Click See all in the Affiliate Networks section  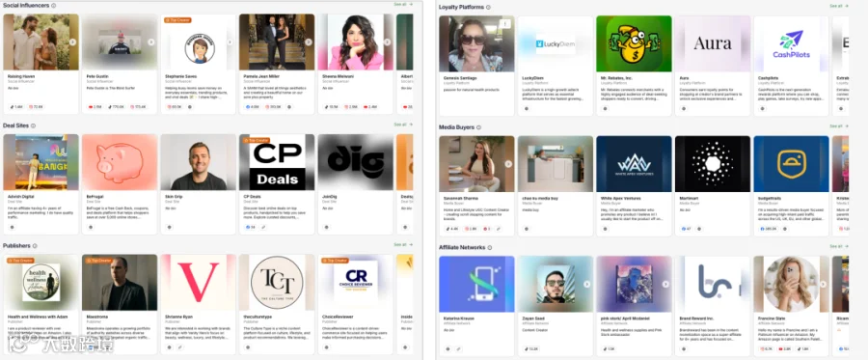(839, 246)
